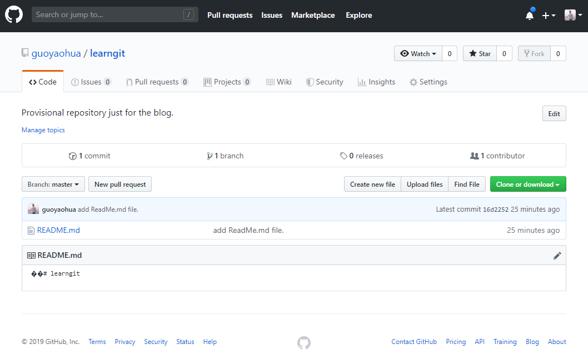
Task: Go to the Insights tab
Action: 376,82
